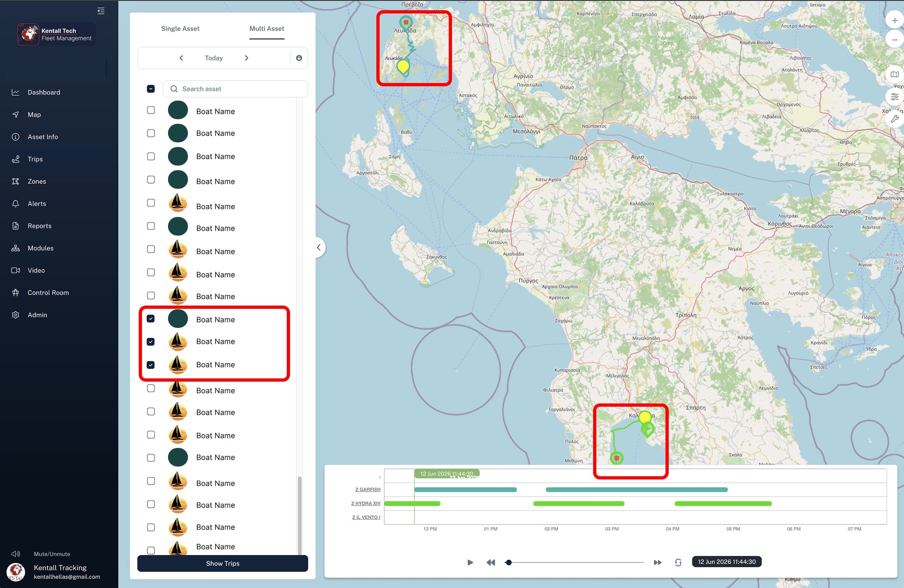Collapse the sidebar with the menu-fold icon
This screenshot has height=588, width=904.
click(x=101, y=11)
